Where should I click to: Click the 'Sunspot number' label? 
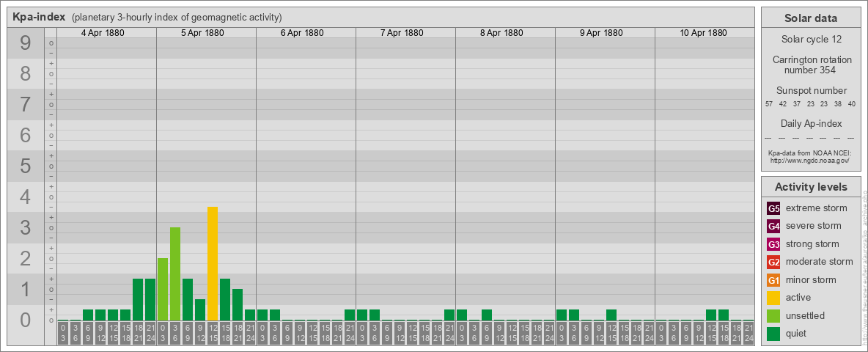click(812, 91)
